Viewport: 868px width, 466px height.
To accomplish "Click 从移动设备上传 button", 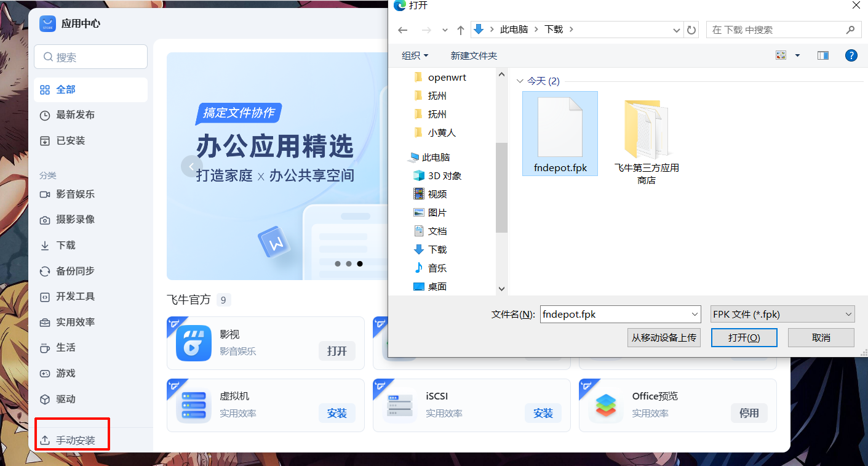I will (664, 338).
